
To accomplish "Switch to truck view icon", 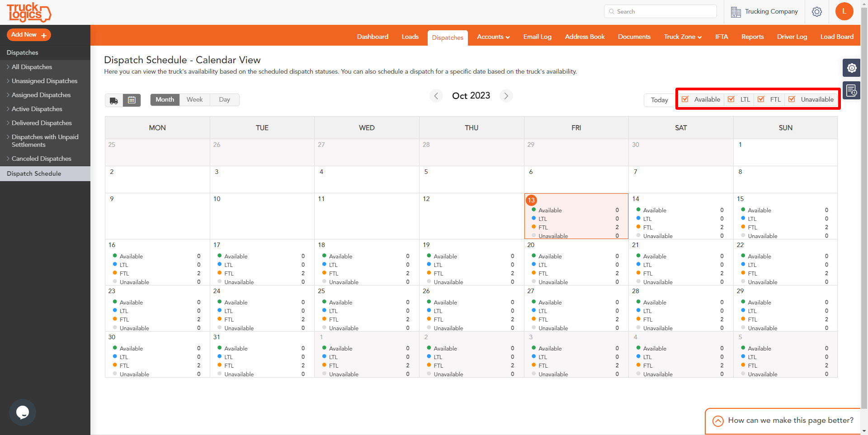I will [x=113, y=100].
